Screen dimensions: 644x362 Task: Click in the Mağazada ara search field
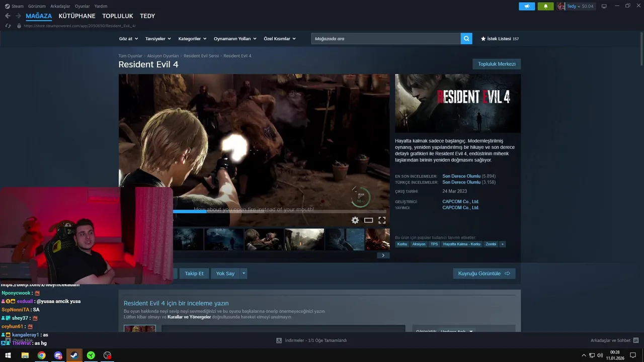pos(386,39)
